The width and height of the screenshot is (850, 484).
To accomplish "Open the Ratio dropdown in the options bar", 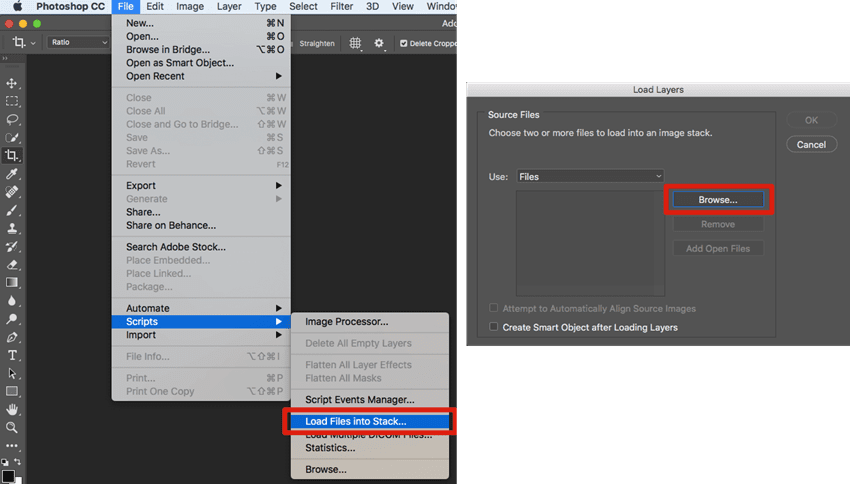I will (x=79, y=42).
